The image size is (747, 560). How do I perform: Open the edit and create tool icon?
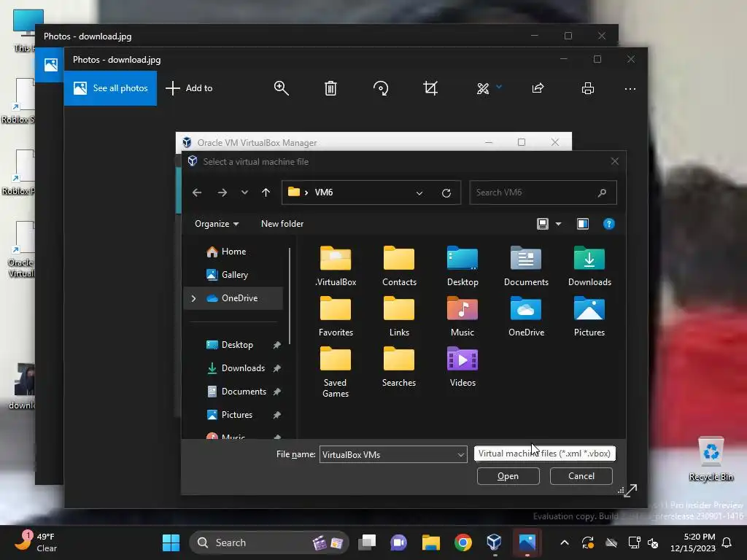click(483, 88)
